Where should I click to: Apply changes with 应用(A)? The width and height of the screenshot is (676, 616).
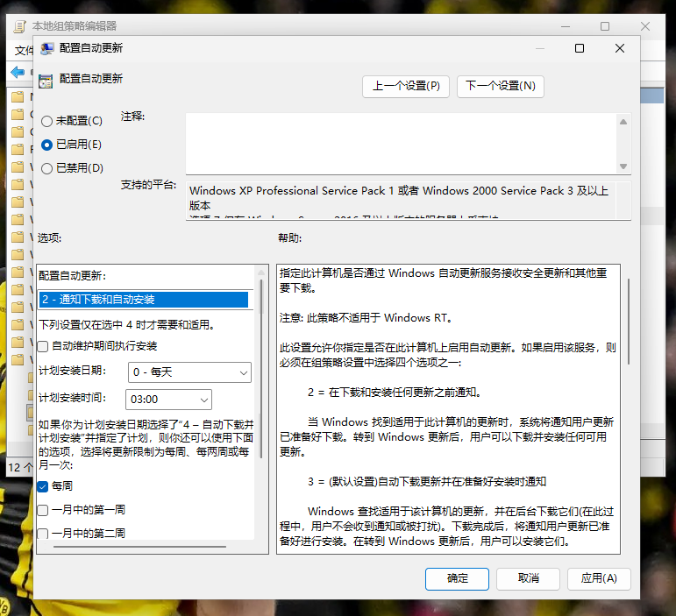click(x=599, y=578)
